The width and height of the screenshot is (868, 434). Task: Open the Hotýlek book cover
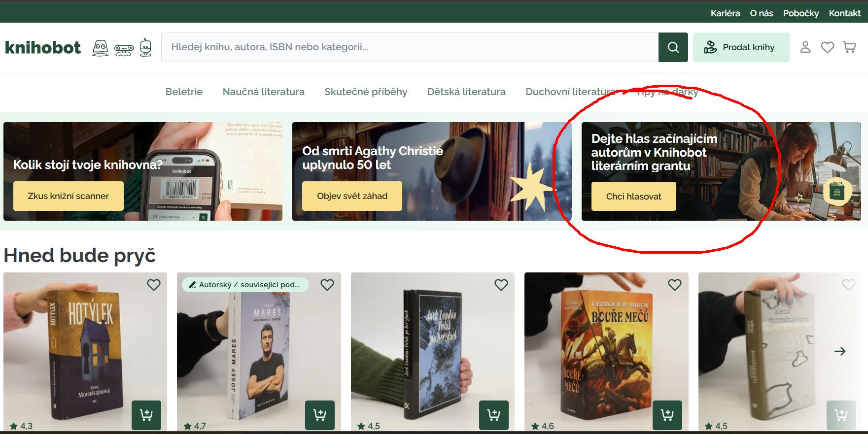[85, 351]
